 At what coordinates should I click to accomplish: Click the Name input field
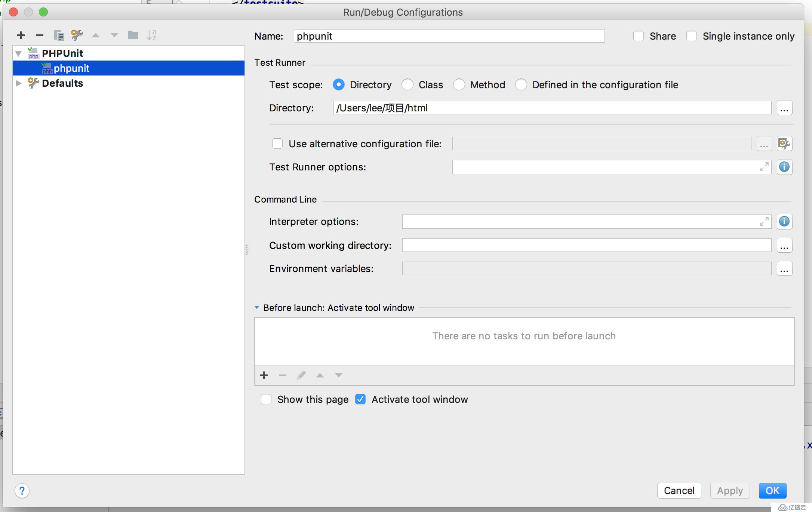(x=449, y=36)
